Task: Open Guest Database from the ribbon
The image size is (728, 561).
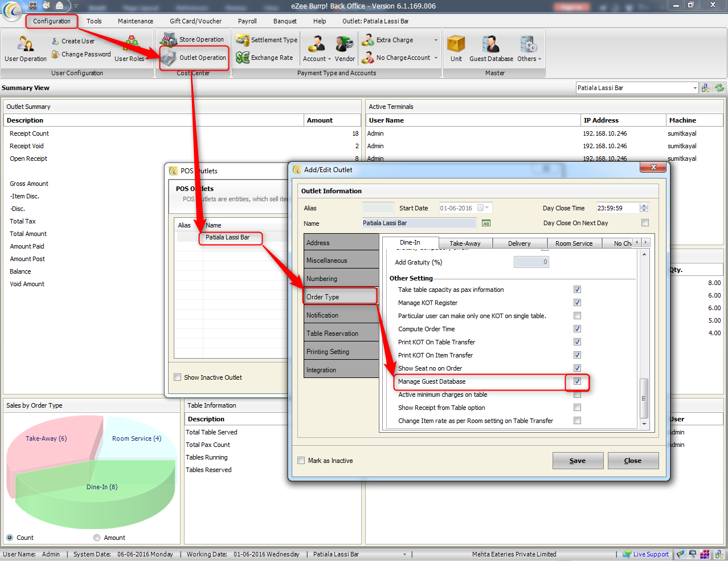Action: pyautogui.click(x=491, y=48)
